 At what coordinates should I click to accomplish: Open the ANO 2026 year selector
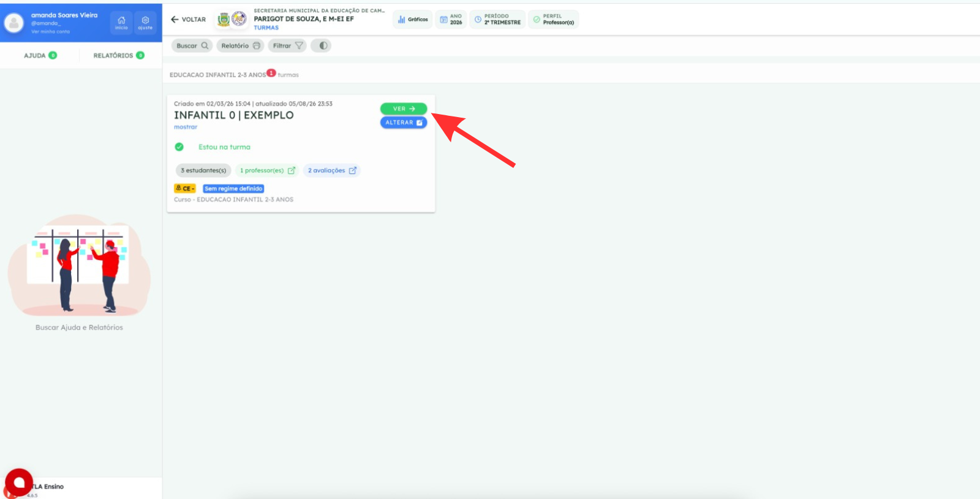click(451, 20)
